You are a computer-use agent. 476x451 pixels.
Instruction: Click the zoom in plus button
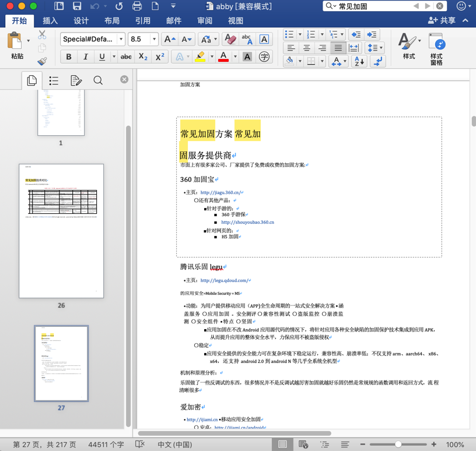pos(434,445)
